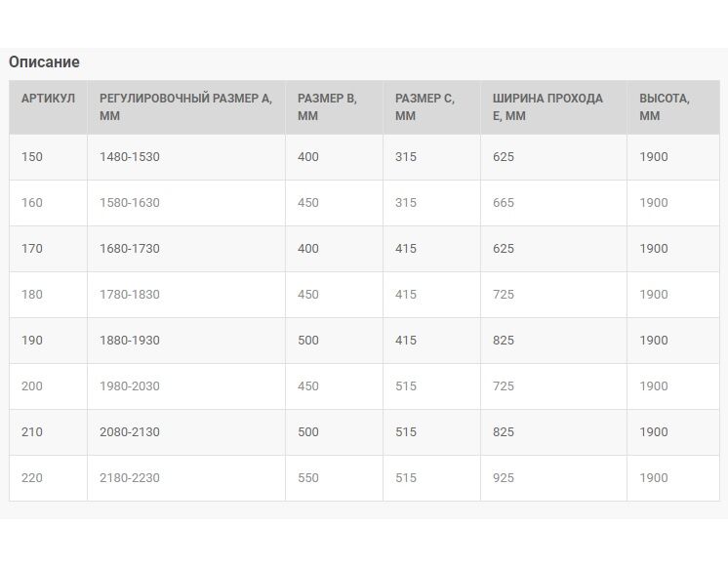Click the 925 passage width value

[x=504, y=478]
